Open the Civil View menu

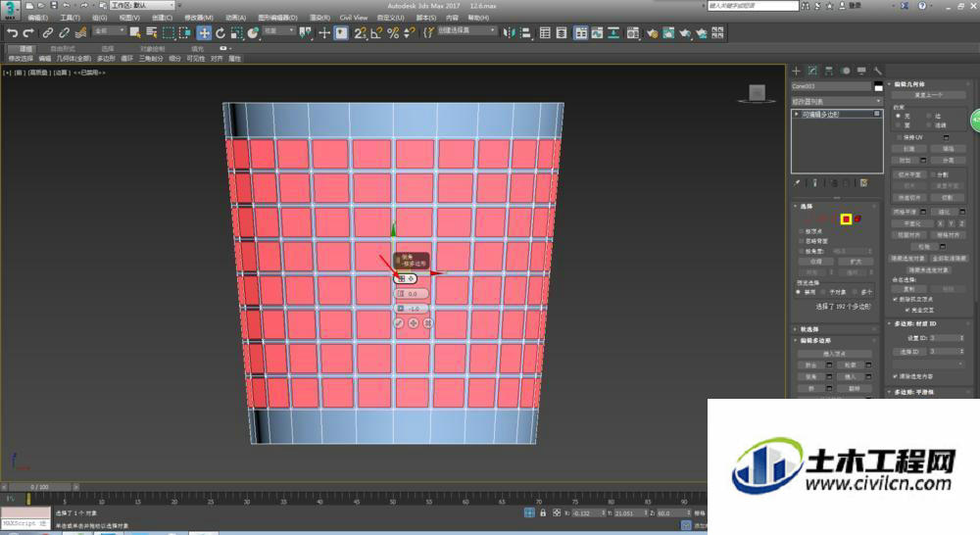point(354,18)
